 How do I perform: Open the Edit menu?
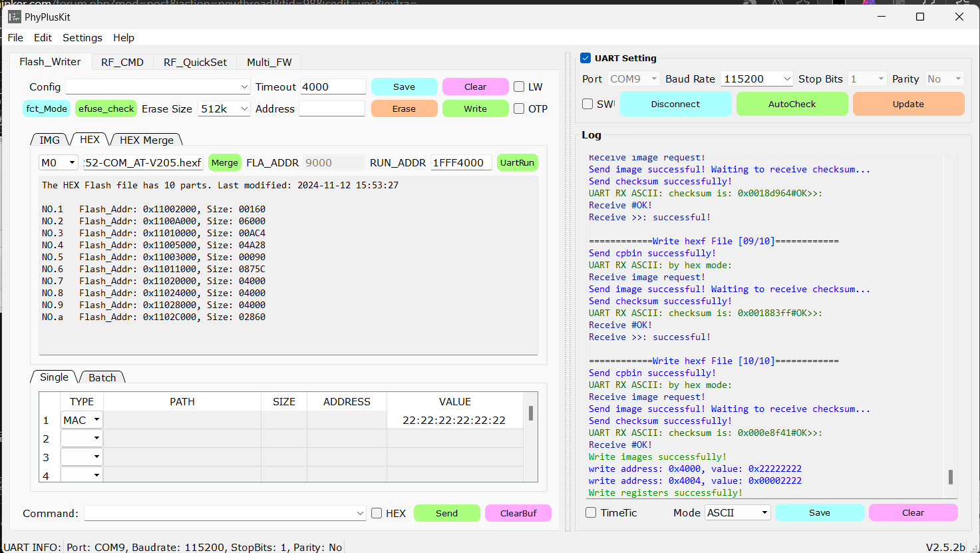tap(43, 38)
